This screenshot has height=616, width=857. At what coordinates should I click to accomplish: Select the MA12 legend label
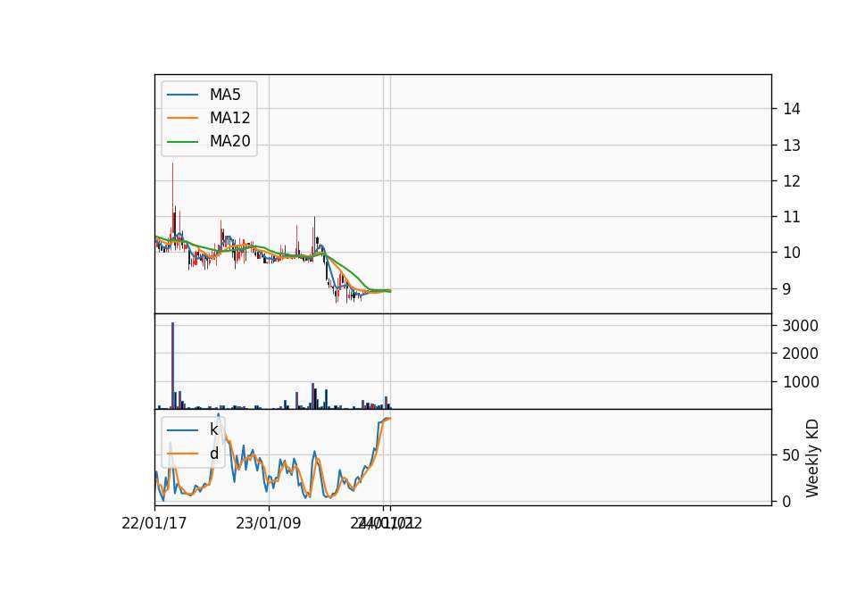click(229, 118)
